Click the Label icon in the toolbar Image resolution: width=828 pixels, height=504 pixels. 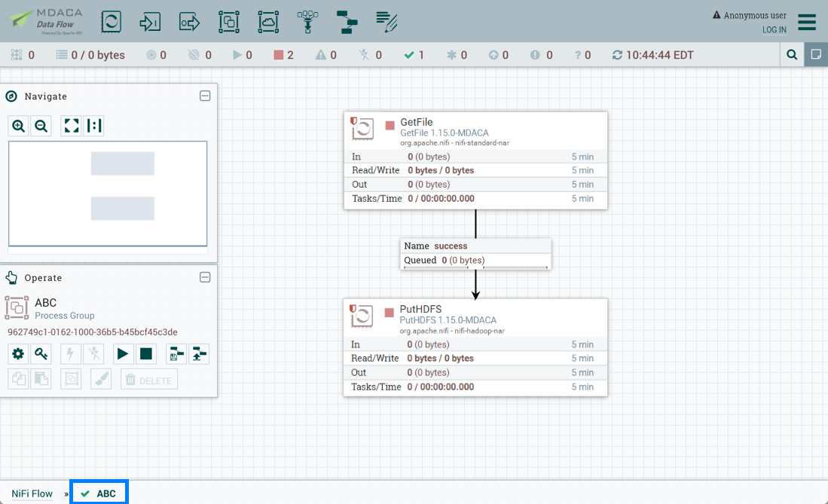(386, 22)
